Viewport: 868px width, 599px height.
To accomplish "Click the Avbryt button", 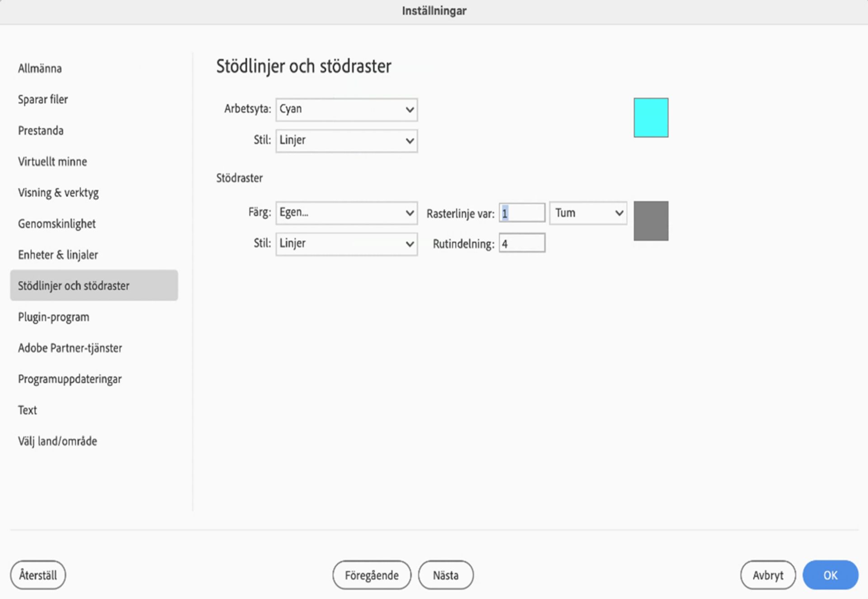I will (x=768, y=575).
